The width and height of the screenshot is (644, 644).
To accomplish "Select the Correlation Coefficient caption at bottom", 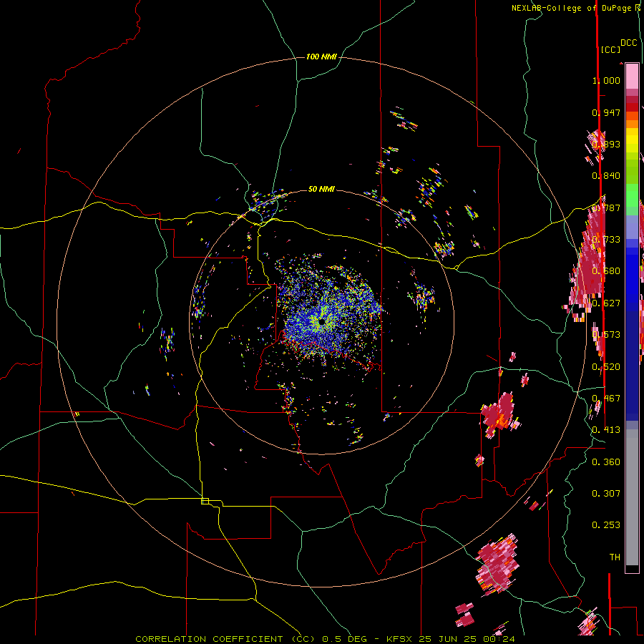I will (325, 639).
